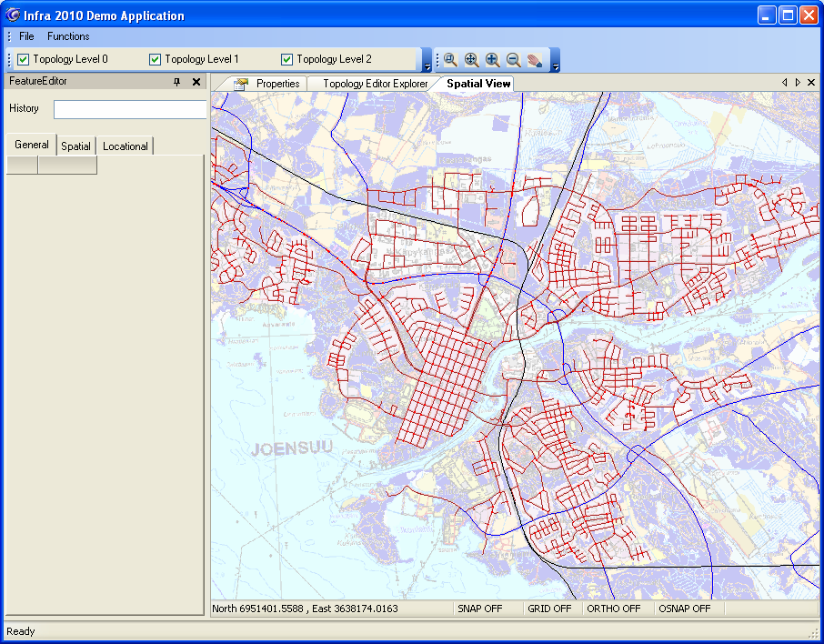Click the zoom extents magnifier icon
The height and width of the screenshot is (644, 824).
tap(471, 60)
